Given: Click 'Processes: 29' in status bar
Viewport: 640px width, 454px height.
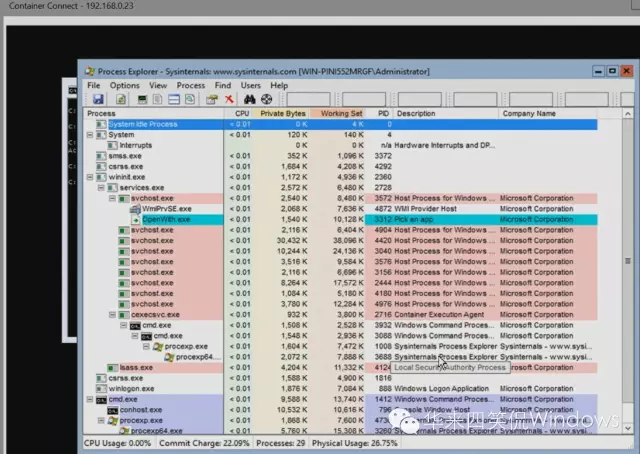Looking at the screenshot, I should pos(281,443).
